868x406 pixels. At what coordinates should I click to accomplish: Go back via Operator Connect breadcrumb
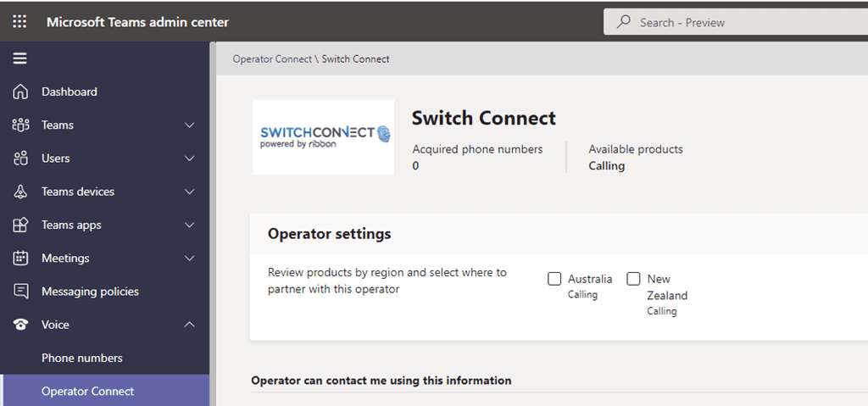272,59
